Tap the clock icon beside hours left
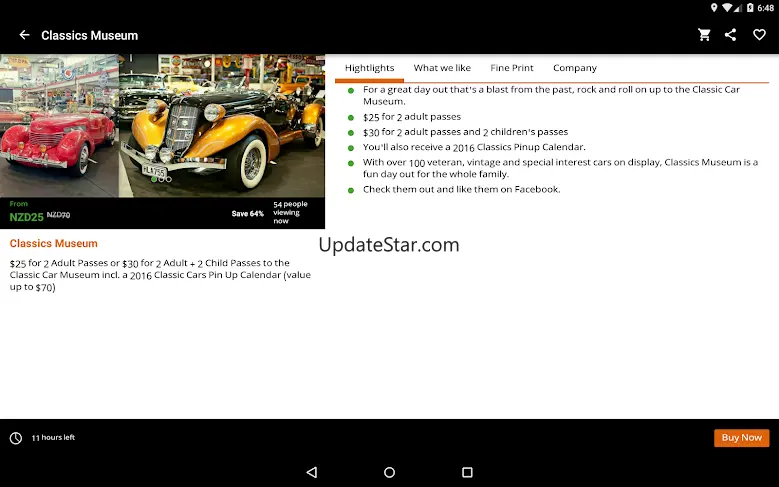Viewport: 779px width, 487px height. tap(16, 438)
